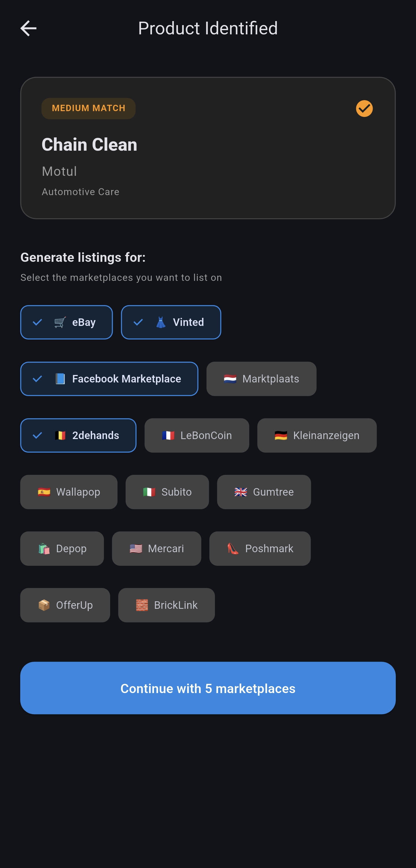
Task: Select the Gumtree marketplace
Action: pyautogui.click(x=264, y=492)
